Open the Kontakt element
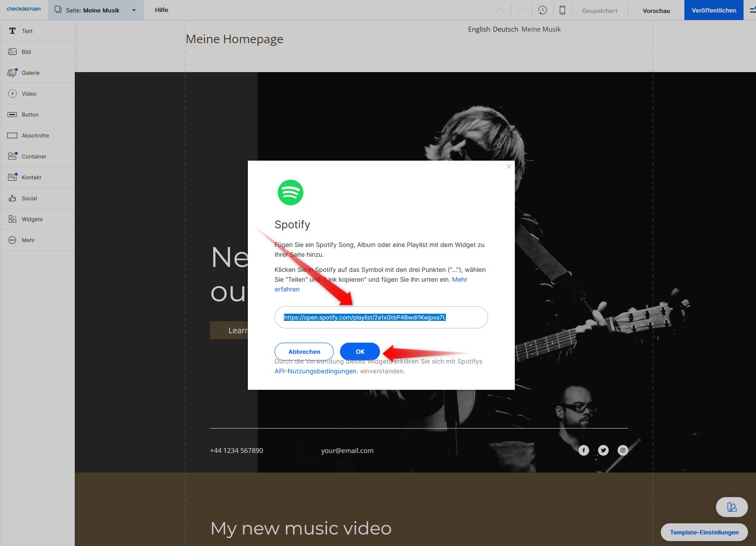The image size is (756, 546). pyautogui.click(x=31, y=177)
